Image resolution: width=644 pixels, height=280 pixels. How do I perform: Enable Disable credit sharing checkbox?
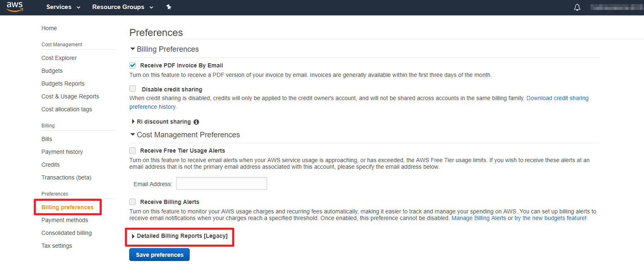click(x=133, y=89)
